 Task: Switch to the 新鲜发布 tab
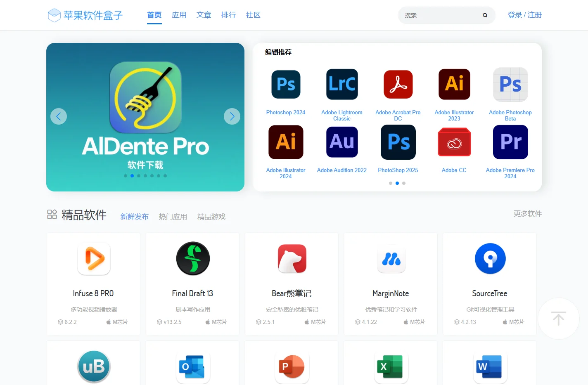(x=135, y=217)
